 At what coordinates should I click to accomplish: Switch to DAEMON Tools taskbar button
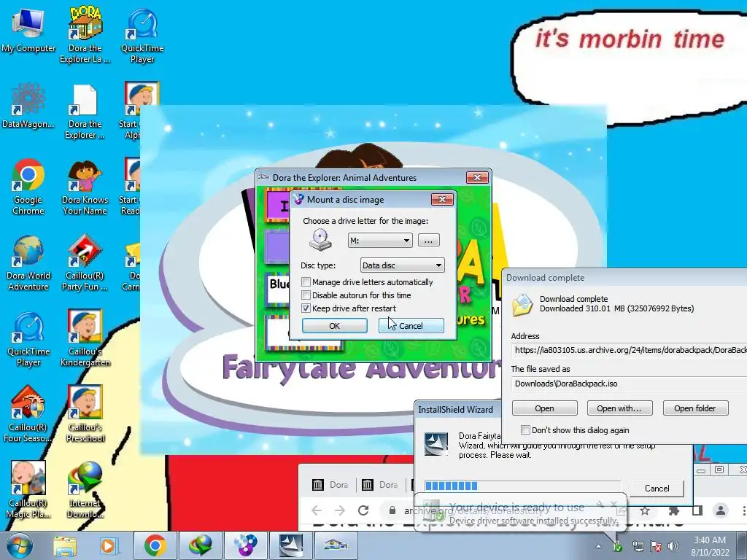click(x=245, y=545)
